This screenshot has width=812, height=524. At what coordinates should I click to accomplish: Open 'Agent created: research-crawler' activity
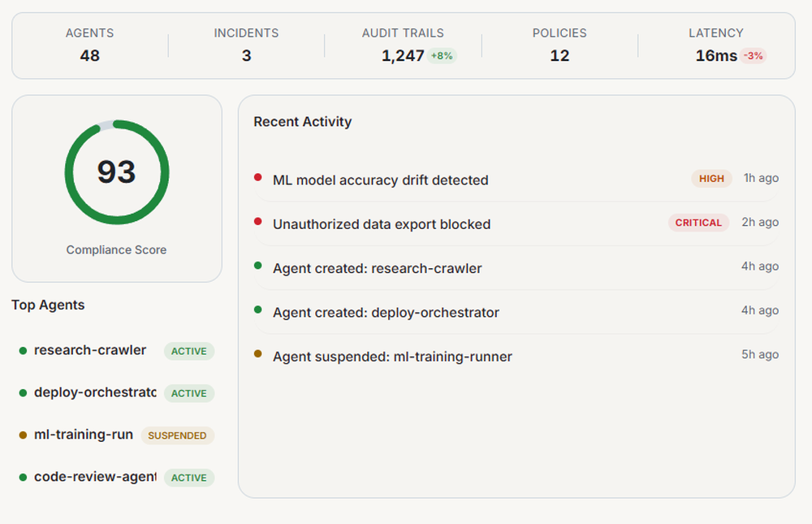click(x=516, y=267)
